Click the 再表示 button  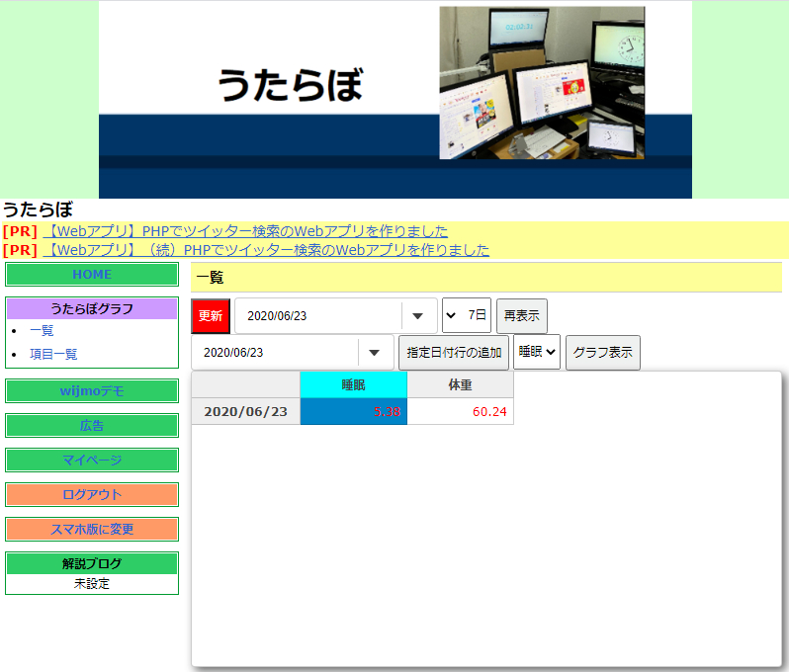click(x=521, y=316)
